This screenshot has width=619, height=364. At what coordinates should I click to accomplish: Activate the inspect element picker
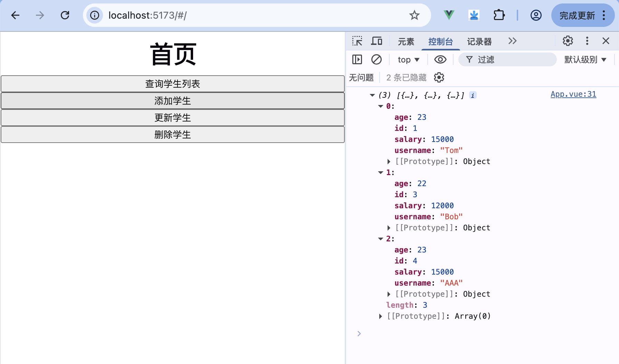coord(357,41)
